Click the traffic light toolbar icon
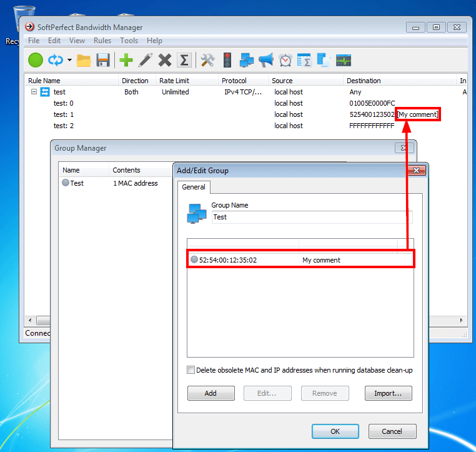Image resolution: width=476 pixels, height=452 pixels. coord(227,60)
